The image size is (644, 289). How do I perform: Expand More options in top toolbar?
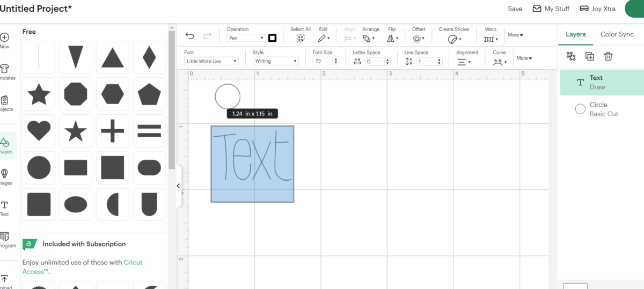[x=515, y=35]
